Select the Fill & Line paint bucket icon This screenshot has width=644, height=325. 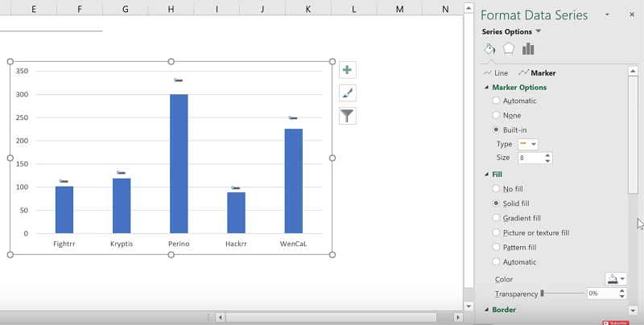point(489,49)
